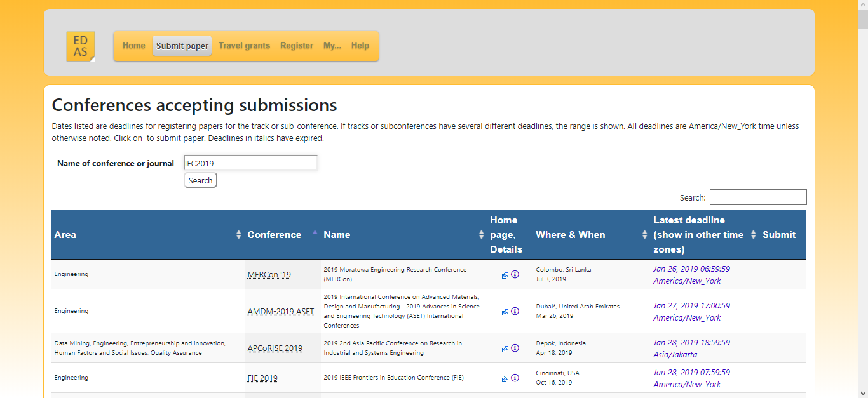
Task: Open the My... menu
Action: pyautogui.click(x=332, y=46)
